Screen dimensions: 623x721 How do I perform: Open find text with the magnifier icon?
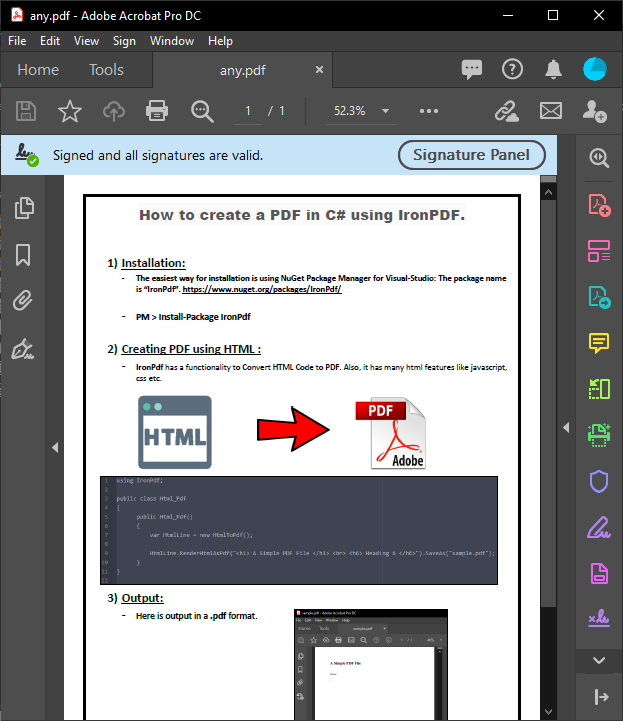point(202,111)
